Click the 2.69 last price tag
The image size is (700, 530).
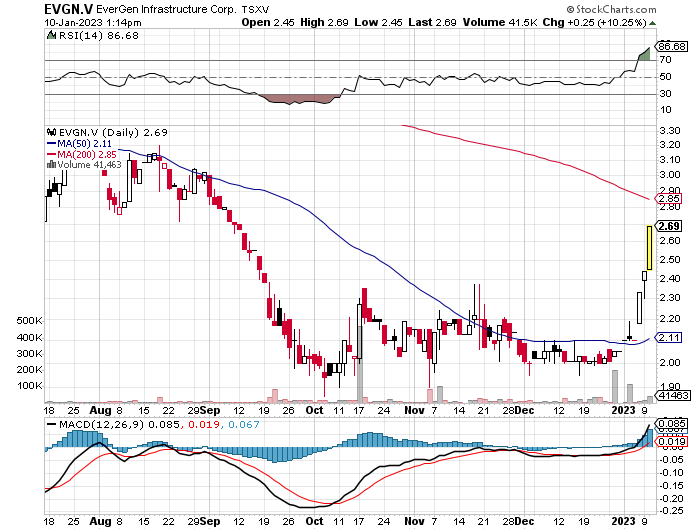tap(668, 226)
